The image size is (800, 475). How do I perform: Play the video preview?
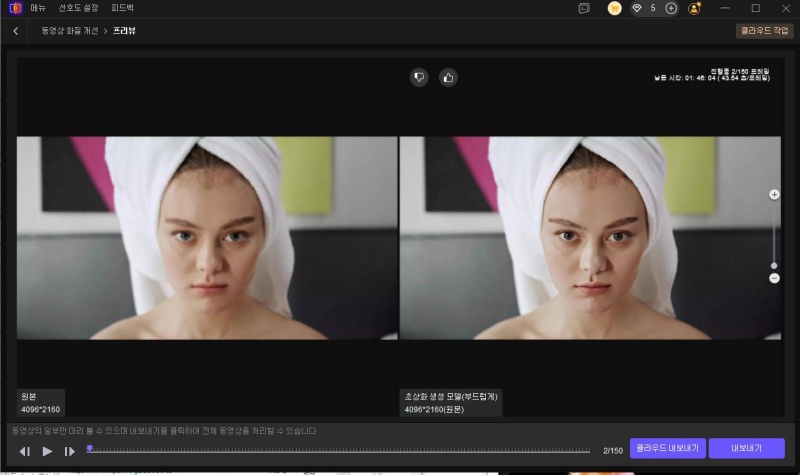[x=47, y=451]
